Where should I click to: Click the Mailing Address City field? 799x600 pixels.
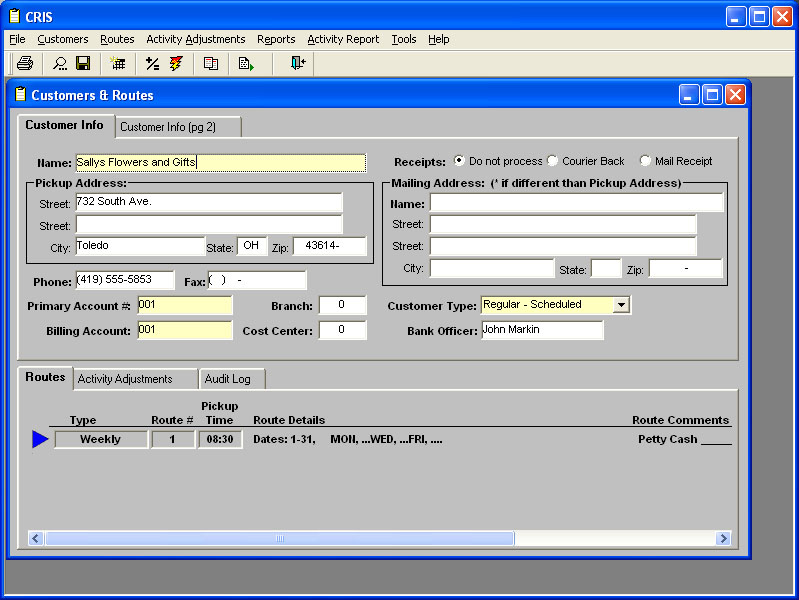(x=492, y=268)
